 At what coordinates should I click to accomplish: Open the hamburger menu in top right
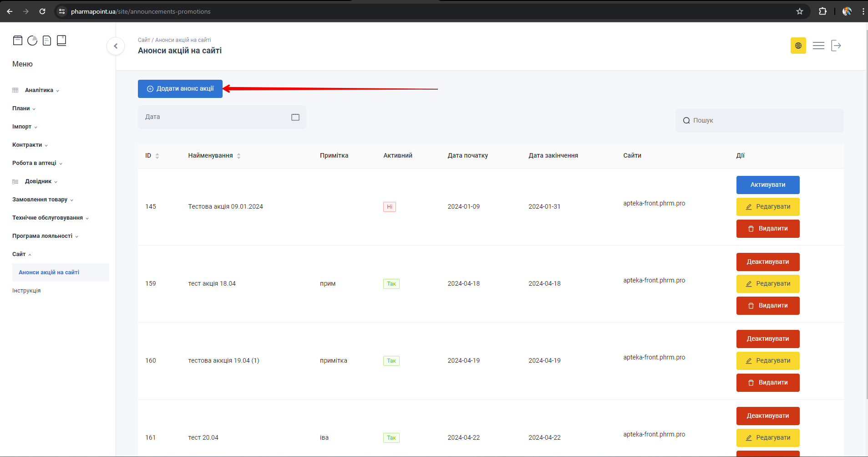pos(818,46)
